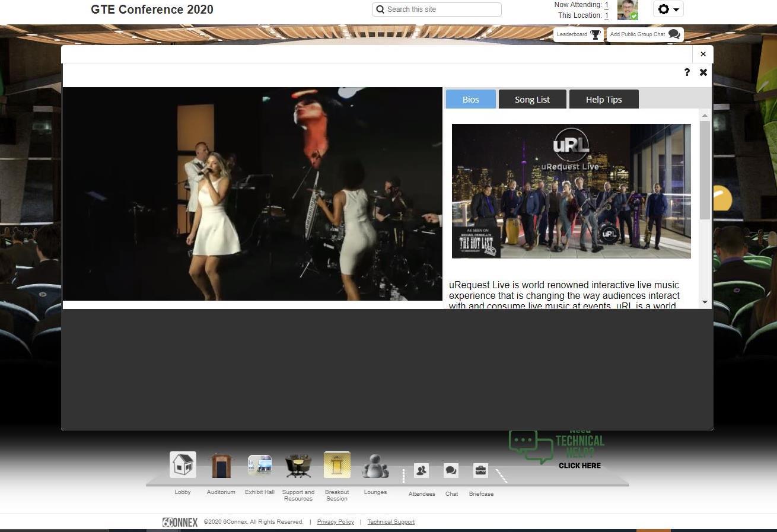Click the Bios panel scrollbar thumb
The height and width of the screenshot is (532, 777).
705,170
